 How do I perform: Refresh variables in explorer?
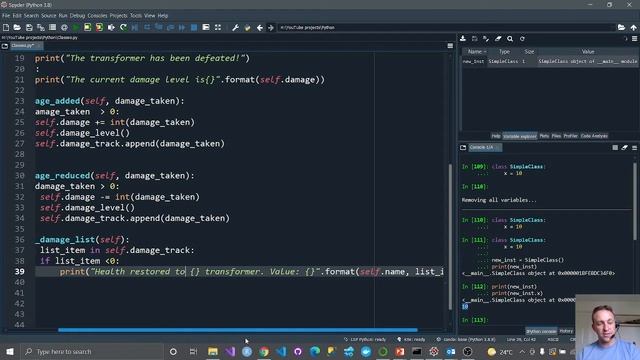click(x=522, y=39)
